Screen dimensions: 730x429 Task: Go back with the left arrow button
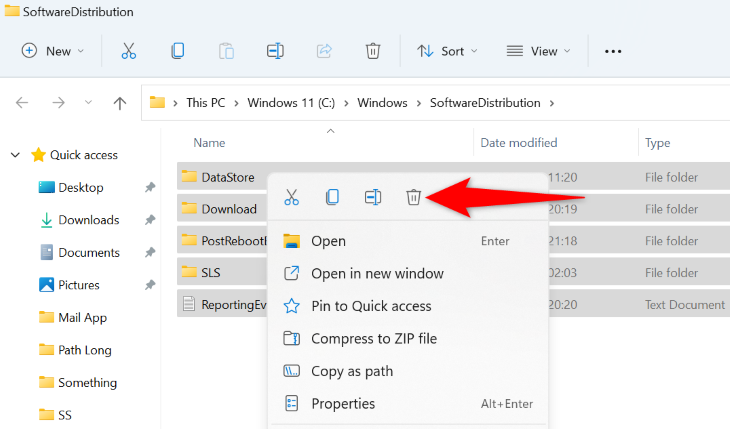click(x=22, y=102)
